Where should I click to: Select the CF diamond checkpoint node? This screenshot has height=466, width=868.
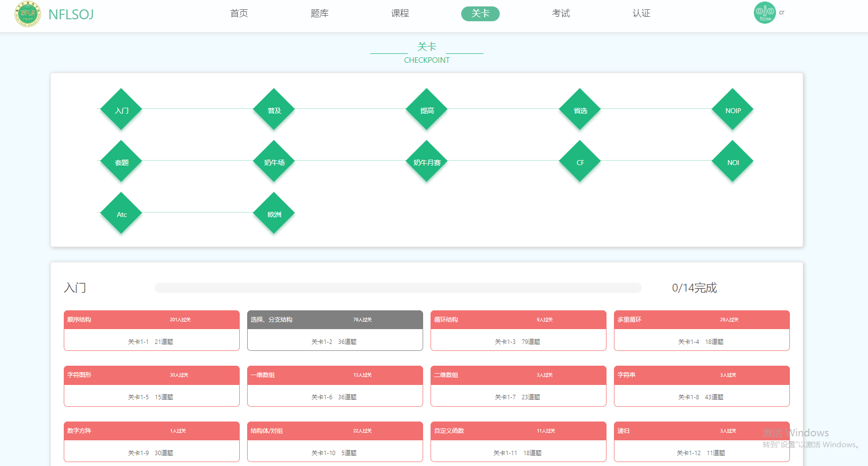(x=580, y=162)
